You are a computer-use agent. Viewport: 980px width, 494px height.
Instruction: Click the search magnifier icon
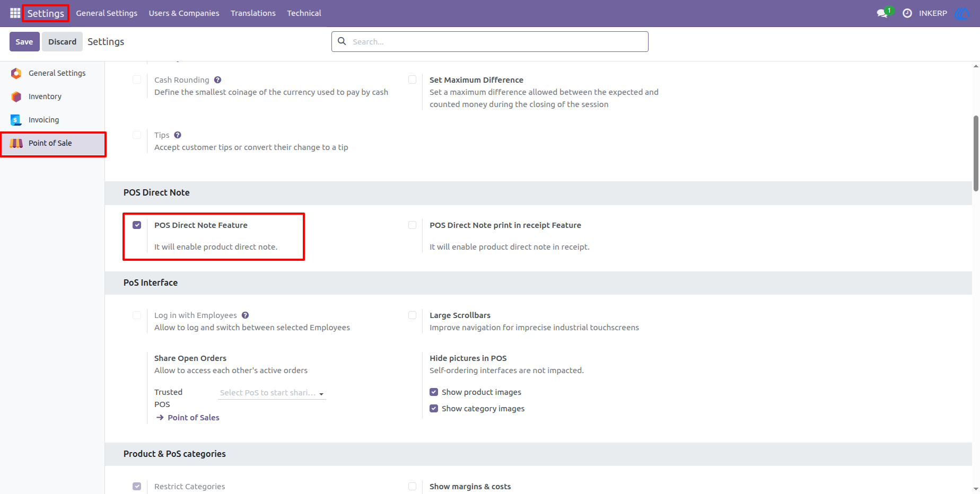coord(342,41)
